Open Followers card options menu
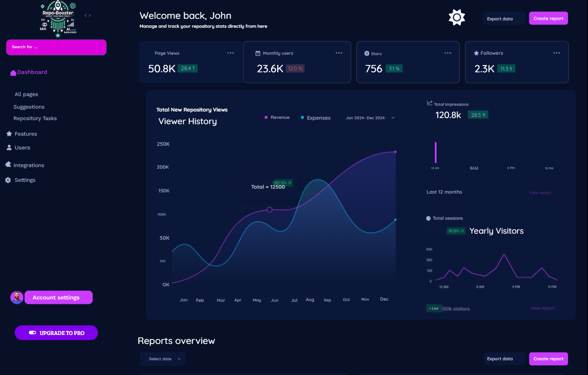 [x=557, y=53]
